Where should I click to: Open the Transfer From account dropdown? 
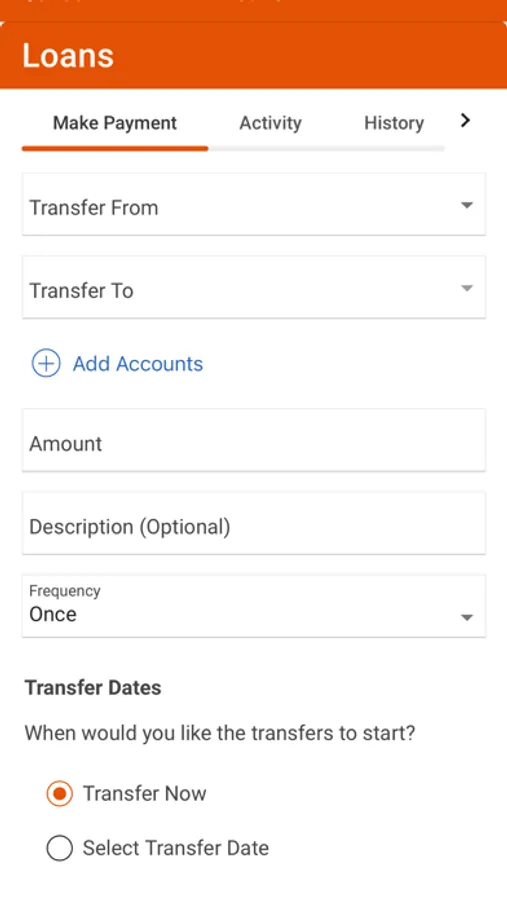coord(254,205)
